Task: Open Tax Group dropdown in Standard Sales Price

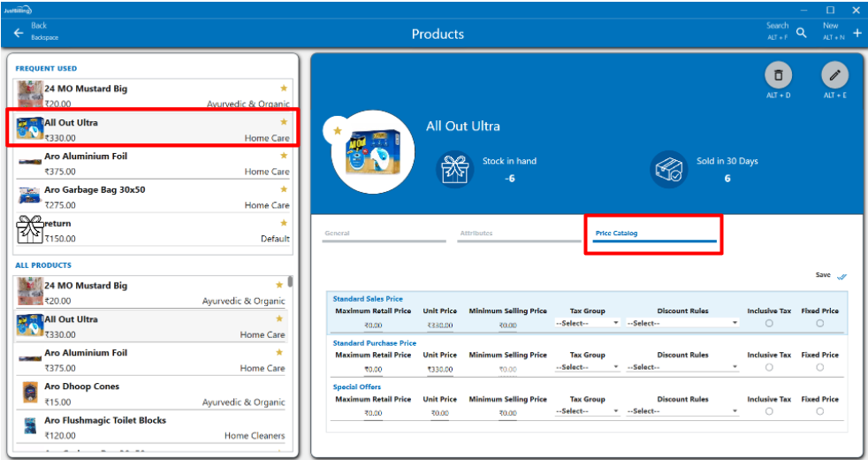Action: pos(588,324)
